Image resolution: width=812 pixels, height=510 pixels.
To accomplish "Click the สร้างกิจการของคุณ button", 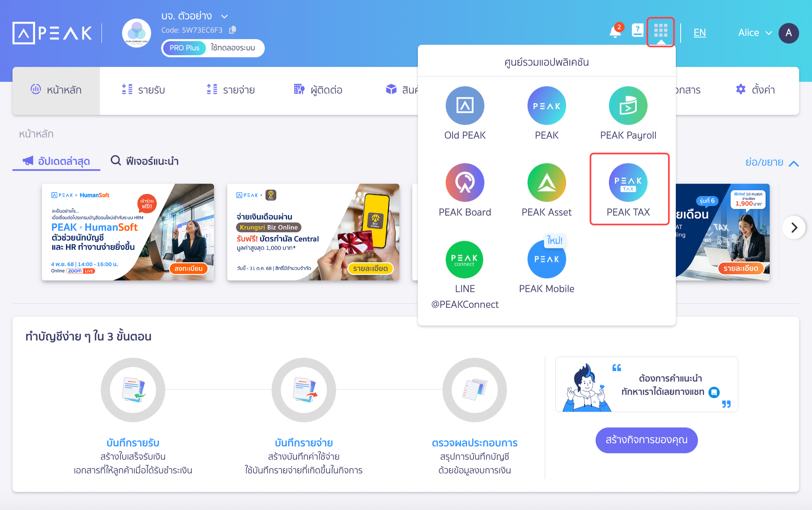I will [646, 440].
